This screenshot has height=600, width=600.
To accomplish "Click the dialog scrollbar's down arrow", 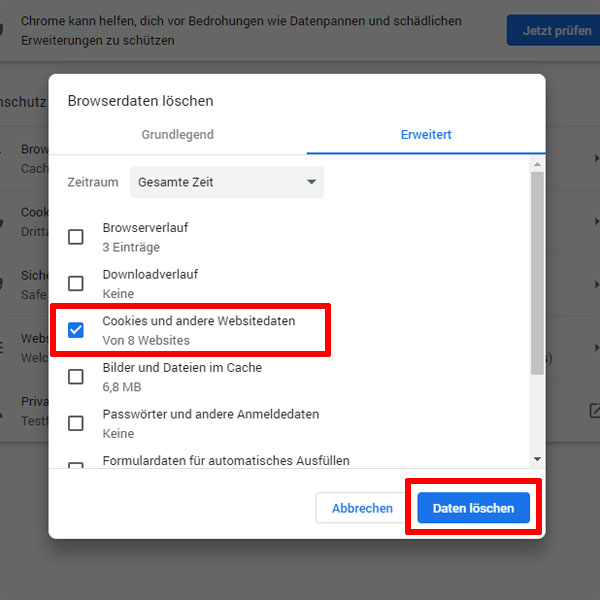I will [537, 458].
